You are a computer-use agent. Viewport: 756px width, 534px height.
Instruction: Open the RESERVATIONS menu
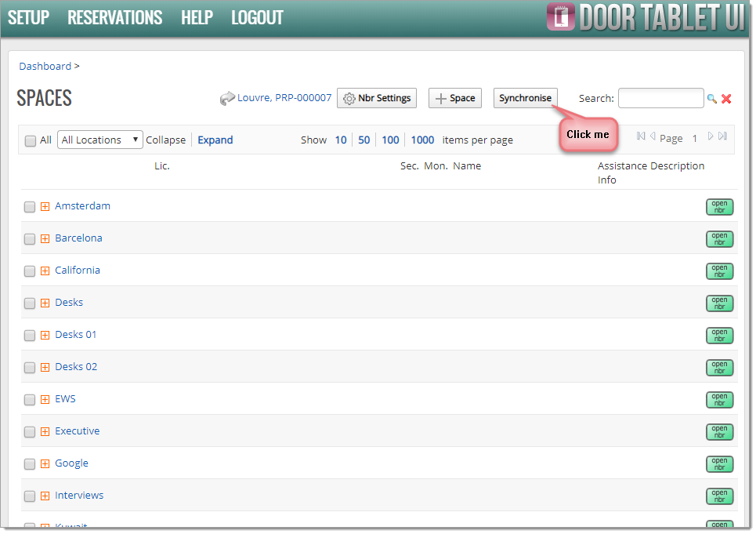pos(114,18)
